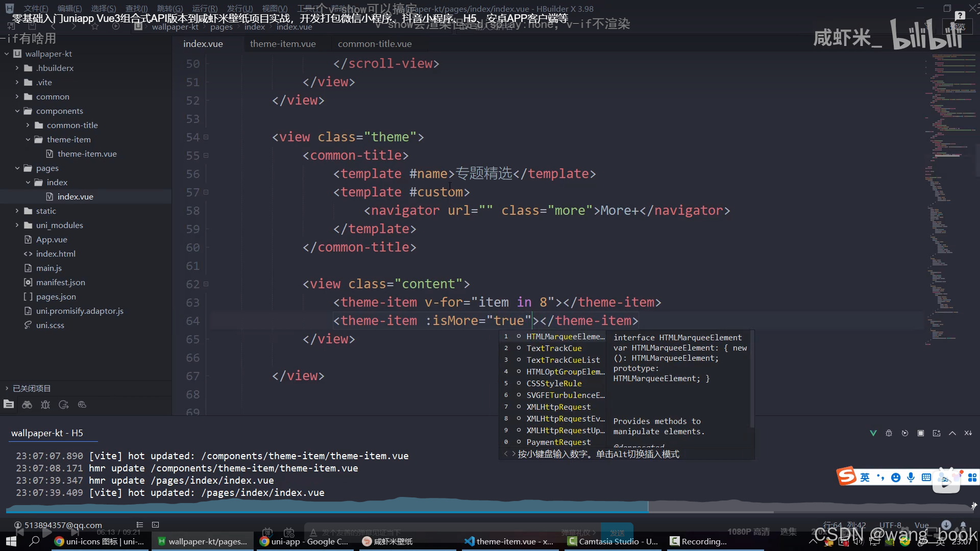Collapse the wallpaper-kt project root

pos(7,54)
